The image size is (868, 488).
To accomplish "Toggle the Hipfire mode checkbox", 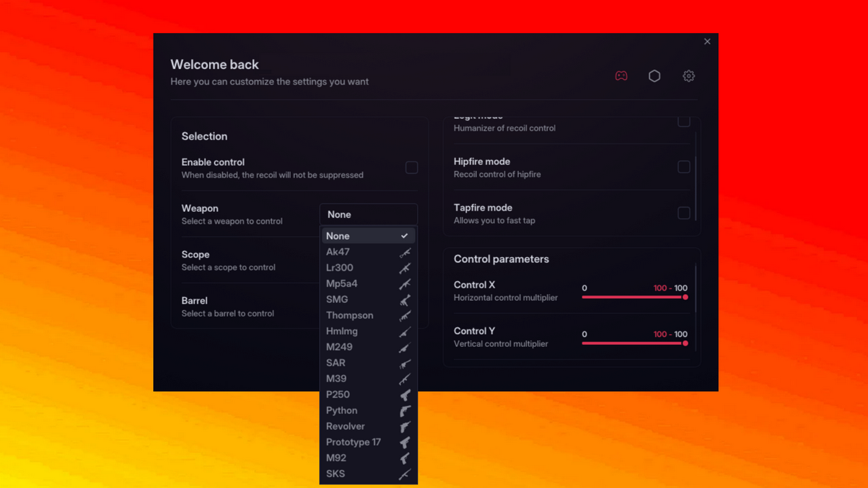I will (x=684, y=167).
